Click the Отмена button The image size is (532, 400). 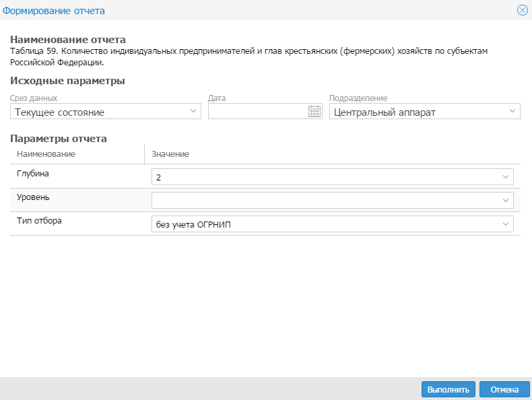pyautogui.click(x=504, y=389)
